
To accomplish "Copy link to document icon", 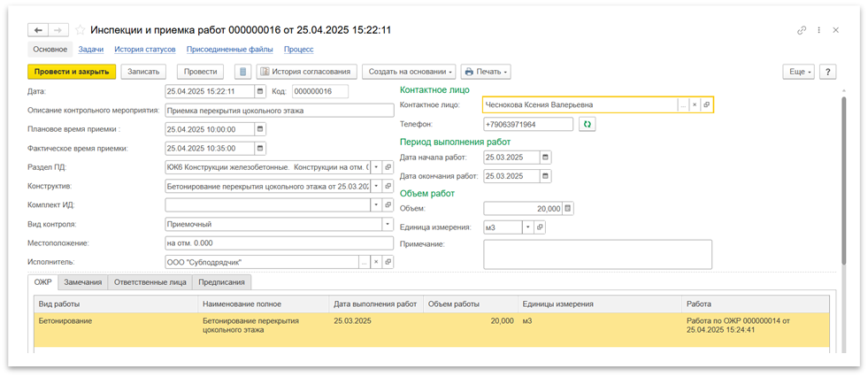I will (802, 30).
